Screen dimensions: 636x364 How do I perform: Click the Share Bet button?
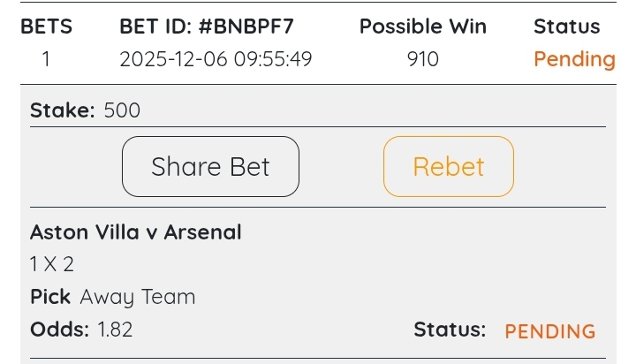tap(210, 166)
